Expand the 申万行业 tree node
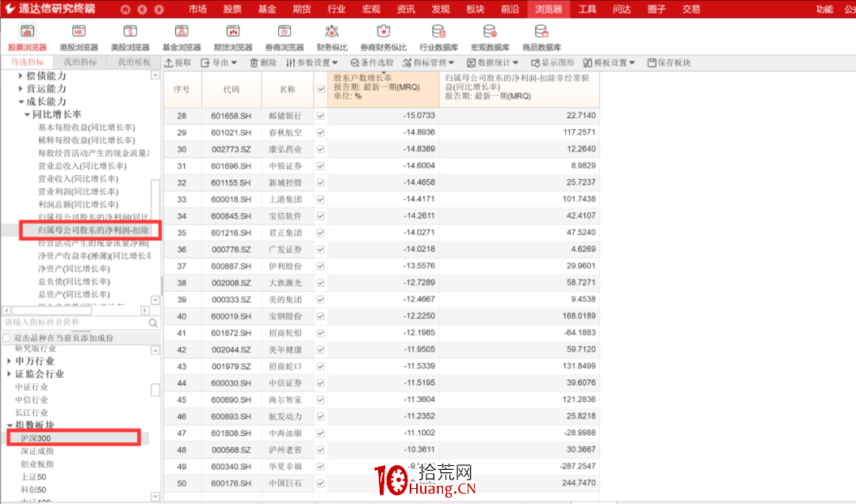Screen dimensions: 856x504 pyautogui.click(x=10, y=361)
